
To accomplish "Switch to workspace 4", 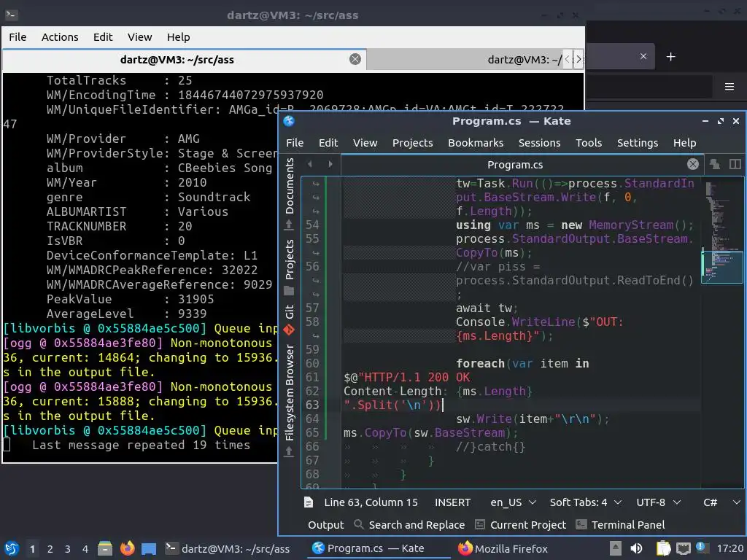I will (85, 549).
